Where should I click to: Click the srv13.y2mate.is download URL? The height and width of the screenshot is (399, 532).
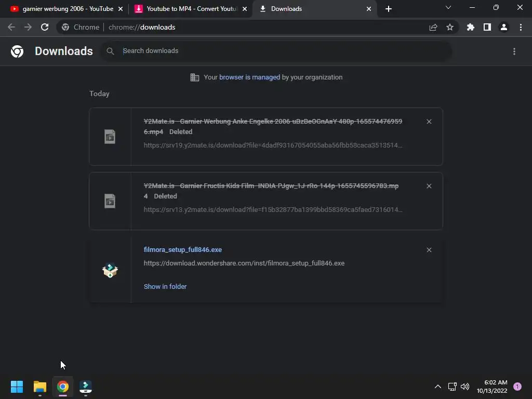click(273, 210)
